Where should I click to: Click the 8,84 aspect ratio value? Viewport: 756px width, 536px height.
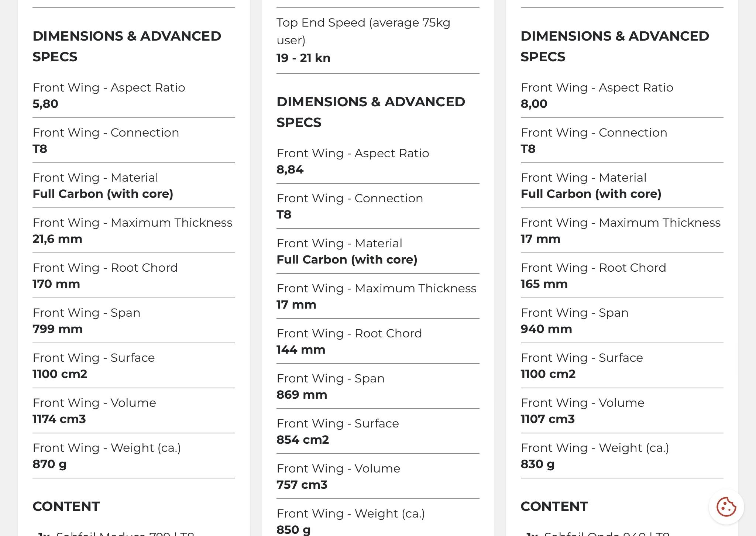click(x=290, y=169)
